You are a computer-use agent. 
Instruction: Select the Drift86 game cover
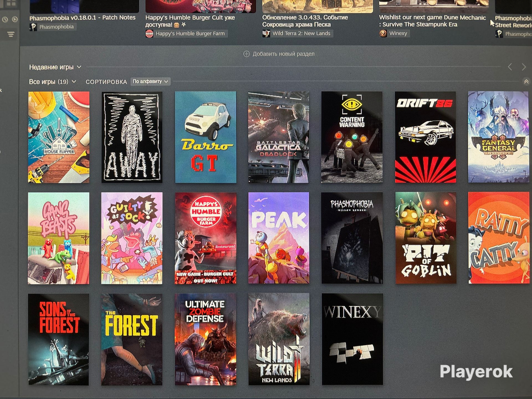425,137
